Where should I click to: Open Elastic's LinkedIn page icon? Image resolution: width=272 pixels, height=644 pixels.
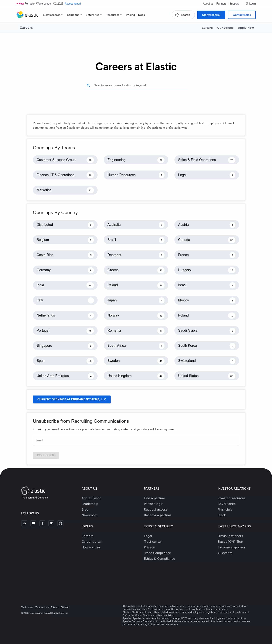pyautogui.click(x=24, y=523)
